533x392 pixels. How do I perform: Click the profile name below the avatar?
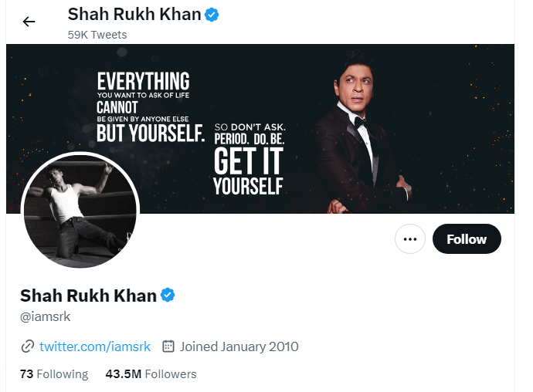[88, 296]
